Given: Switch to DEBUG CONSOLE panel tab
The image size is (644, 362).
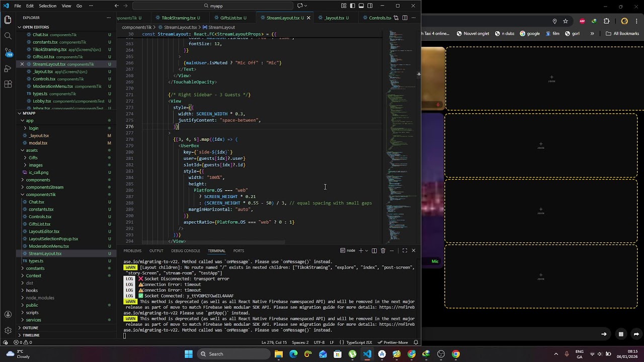Looking at the screenshot, I should (186, 251).
